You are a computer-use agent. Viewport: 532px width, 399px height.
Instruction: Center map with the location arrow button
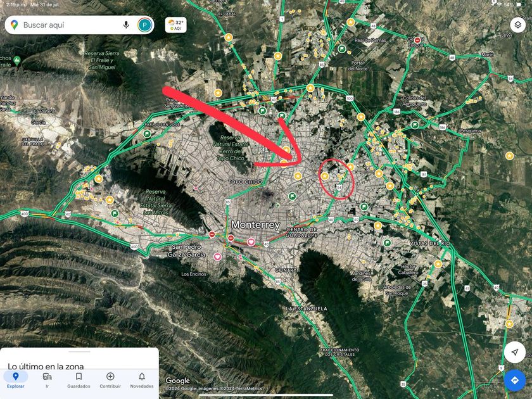pyautogui.click(x=514, y=352)
